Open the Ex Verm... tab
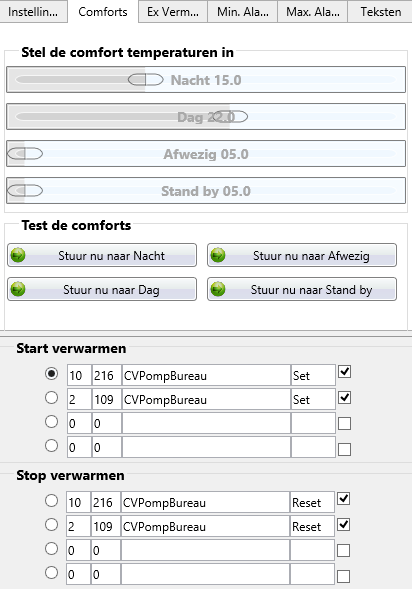412x589 pixels. (x=173, y=12)
